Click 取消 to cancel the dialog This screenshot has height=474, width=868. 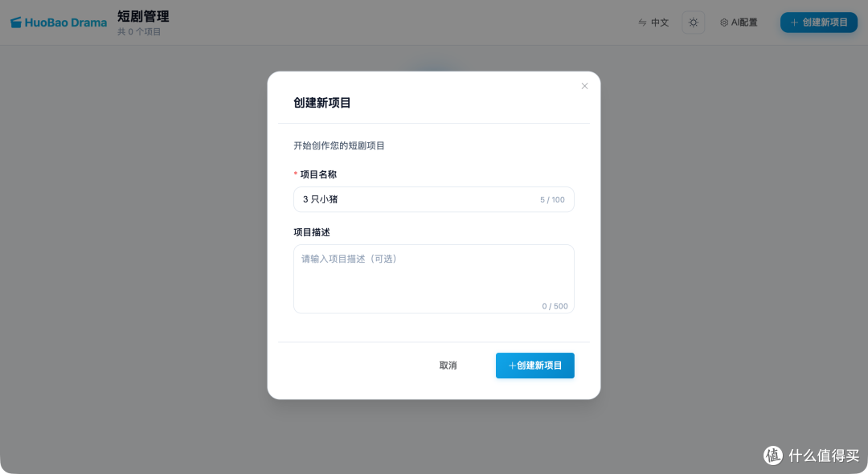pos(448,366)
